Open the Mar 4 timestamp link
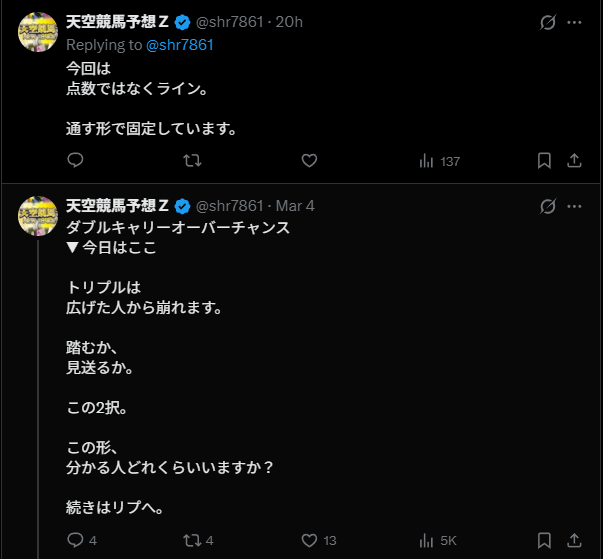 click(295, 206)
